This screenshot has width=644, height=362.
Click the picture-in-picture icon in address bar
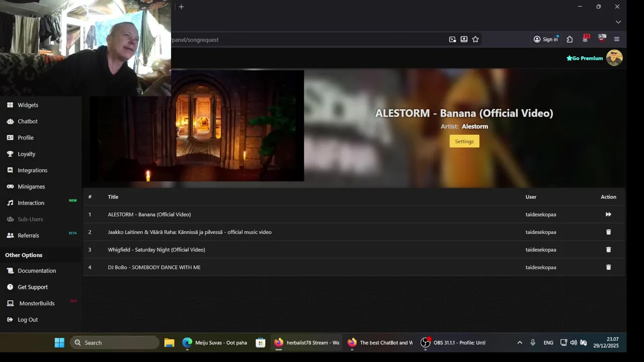(x=452, y=39)
